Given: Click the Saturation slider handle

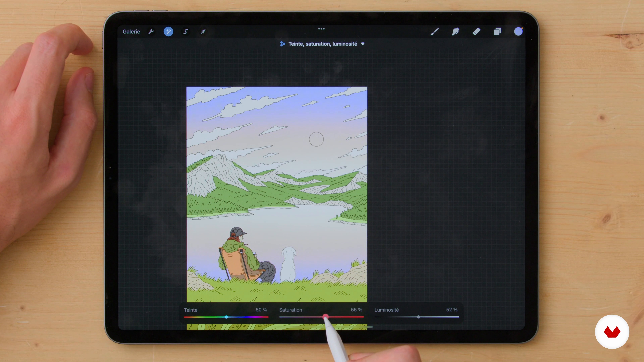Looking at the screenshot, I should (x=325, y=317).
